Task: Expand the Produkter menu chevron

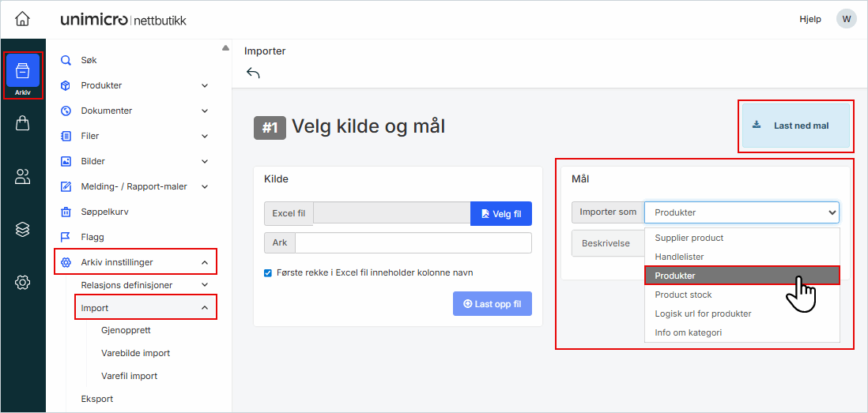Action: pos(205,85)
